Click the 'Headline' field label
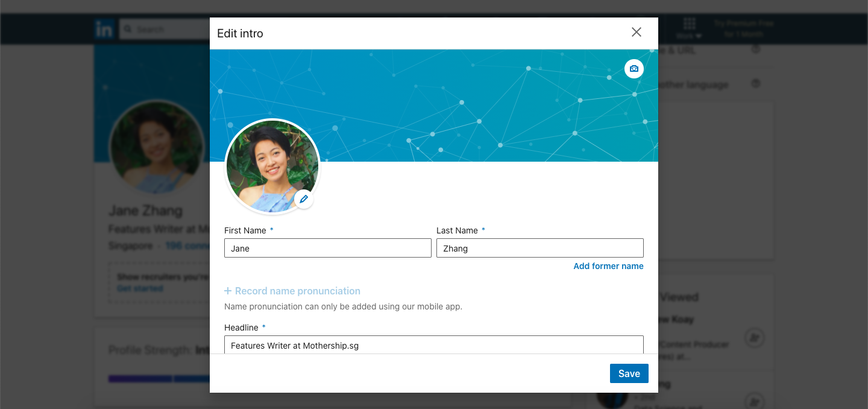The width and height of the screenshot is (868, 409). pyautogui.click(x=241, y=328)
